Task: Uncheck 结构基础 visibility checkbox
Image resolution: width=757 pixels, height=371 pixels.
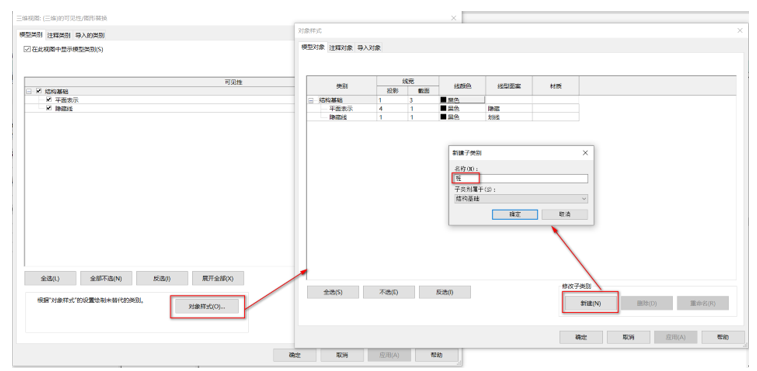Action: click(39, 91)
